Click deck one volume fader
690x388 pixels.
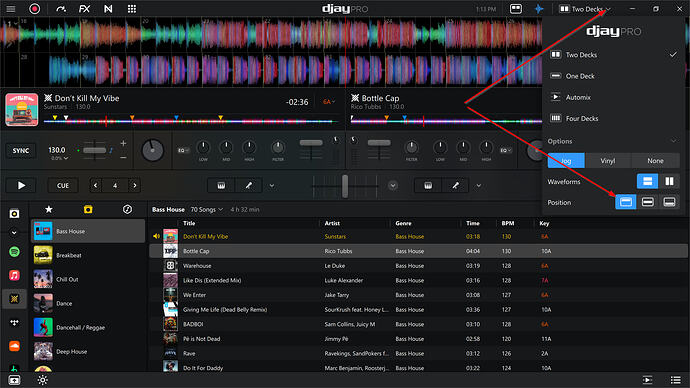[x=311, y=143]
